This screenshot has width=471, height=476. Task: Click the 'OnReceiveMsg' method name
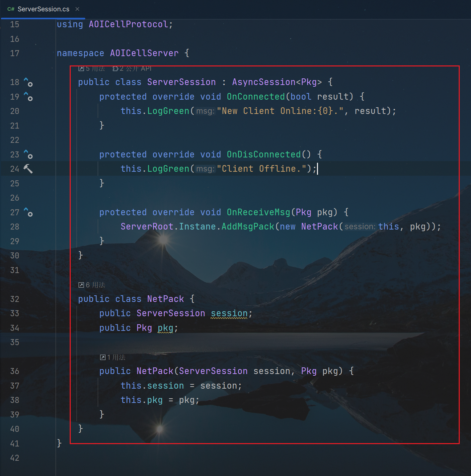point(259,212)
